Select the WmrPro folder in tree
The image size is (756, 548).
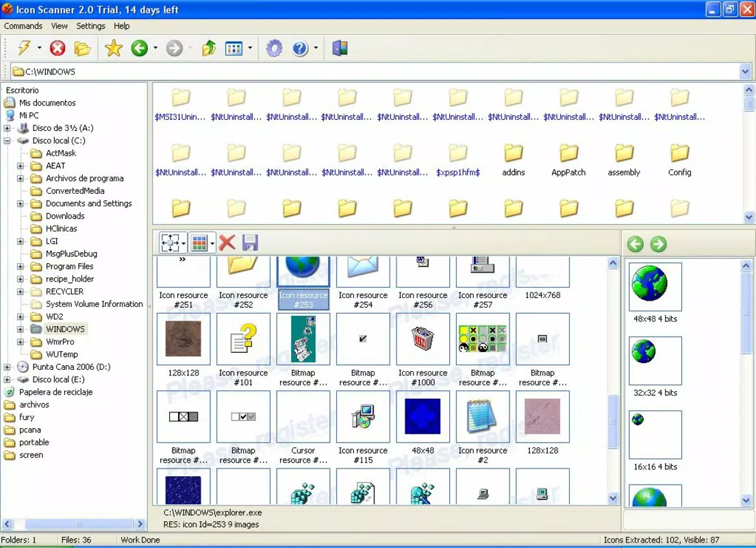pos(60,342)
